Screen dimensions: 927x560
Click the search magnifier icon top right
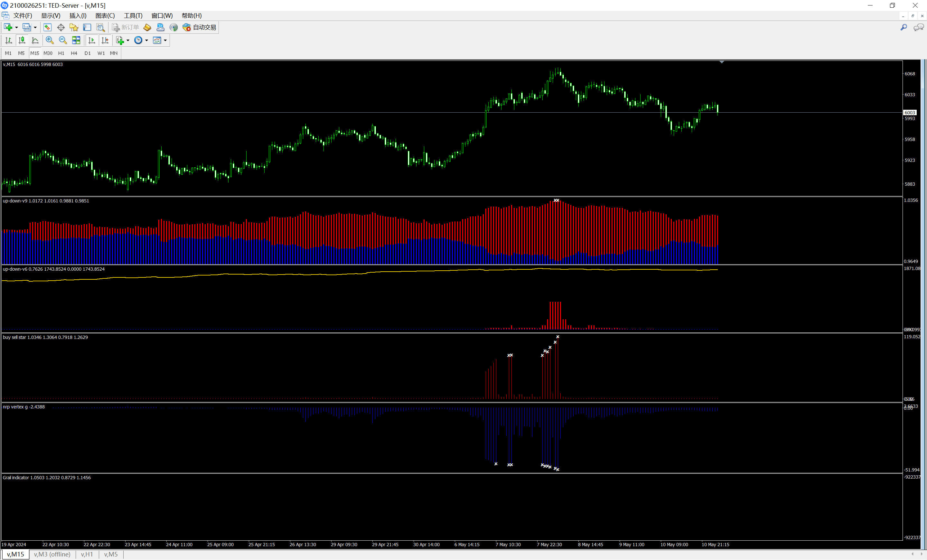pos(904,27)
